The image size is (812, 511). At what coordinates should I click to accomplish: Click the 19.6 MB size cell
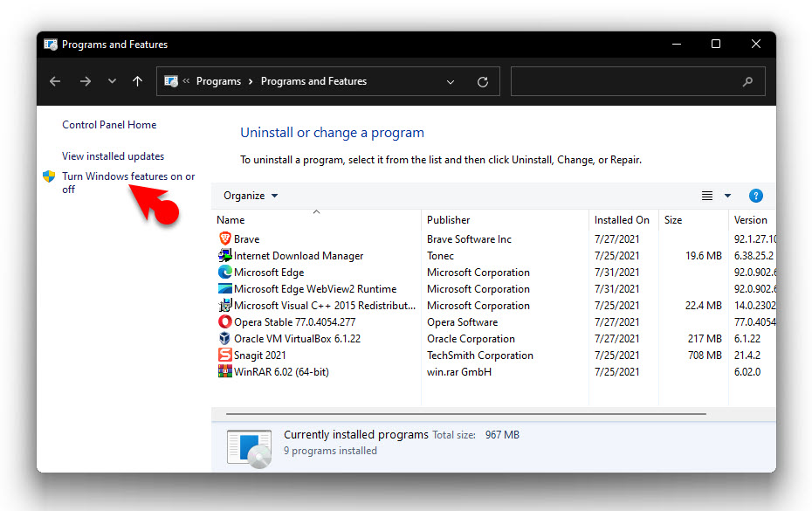[703, 256]
